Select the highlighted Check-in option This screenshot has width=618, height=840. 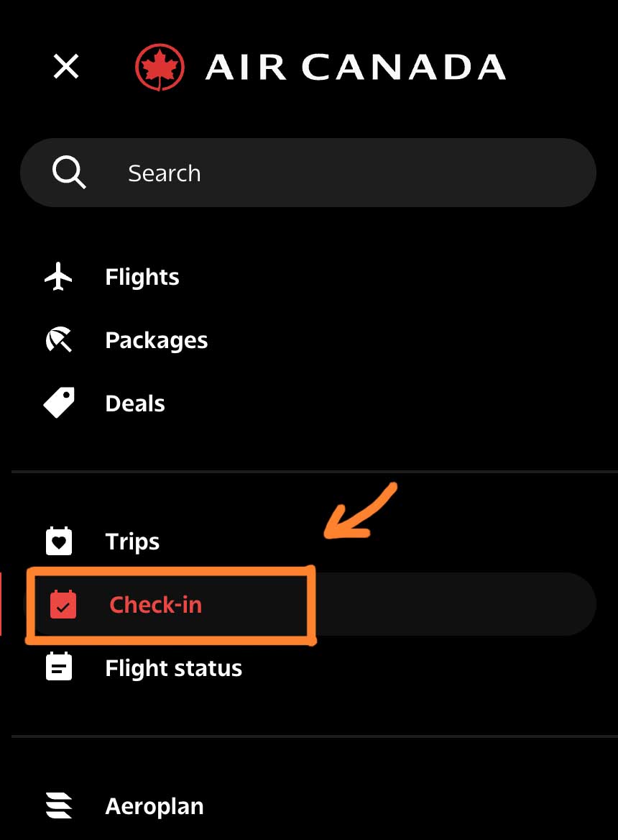click(155, 604)
